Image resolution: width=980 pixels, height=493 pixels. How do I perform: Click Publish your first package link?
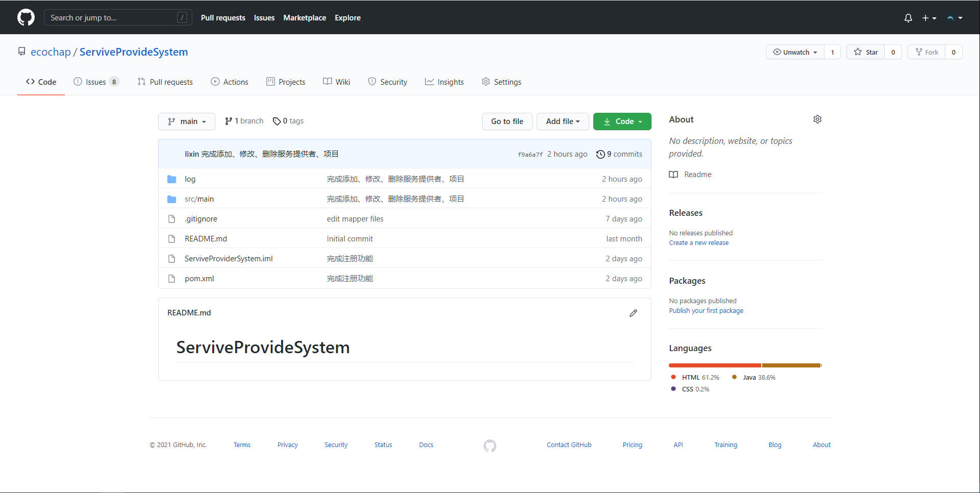(x=706, y=311)
